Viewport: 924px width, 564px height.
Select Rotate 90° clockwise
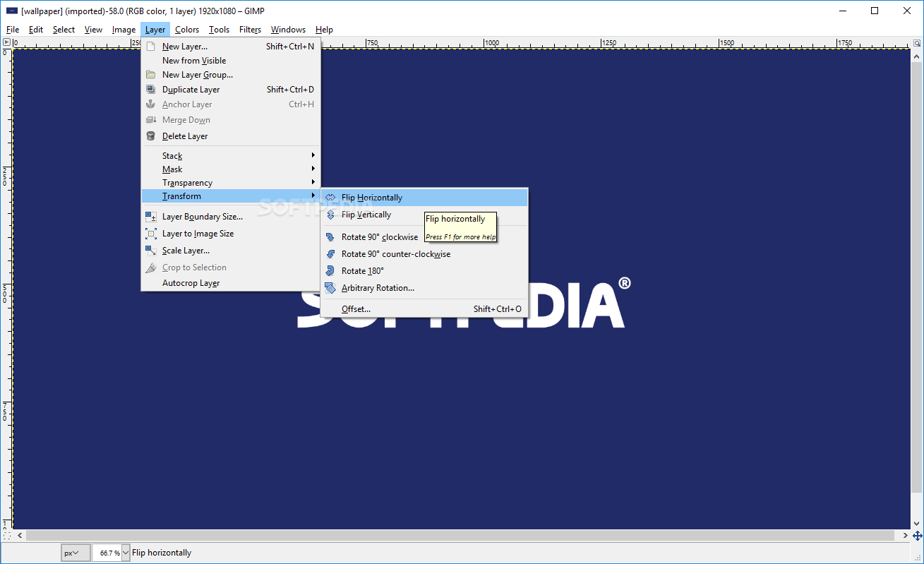(424, 237)
